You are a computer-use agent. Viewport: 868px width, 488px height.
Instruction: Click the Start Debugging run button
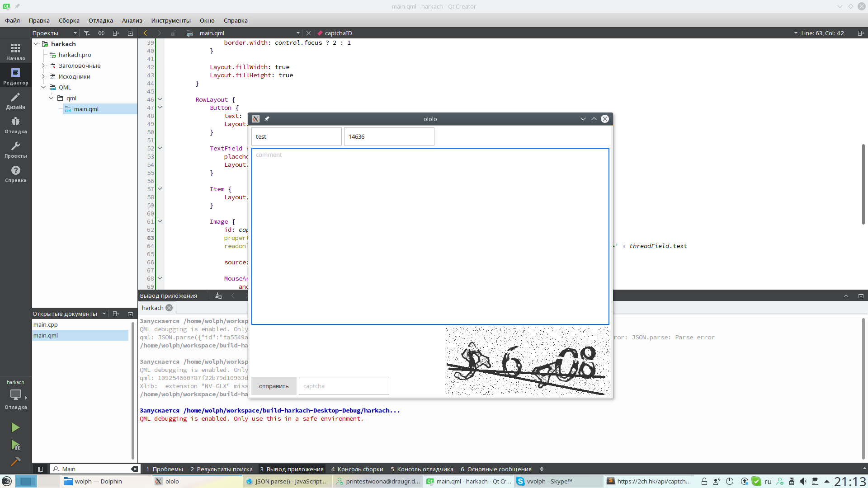15,445
